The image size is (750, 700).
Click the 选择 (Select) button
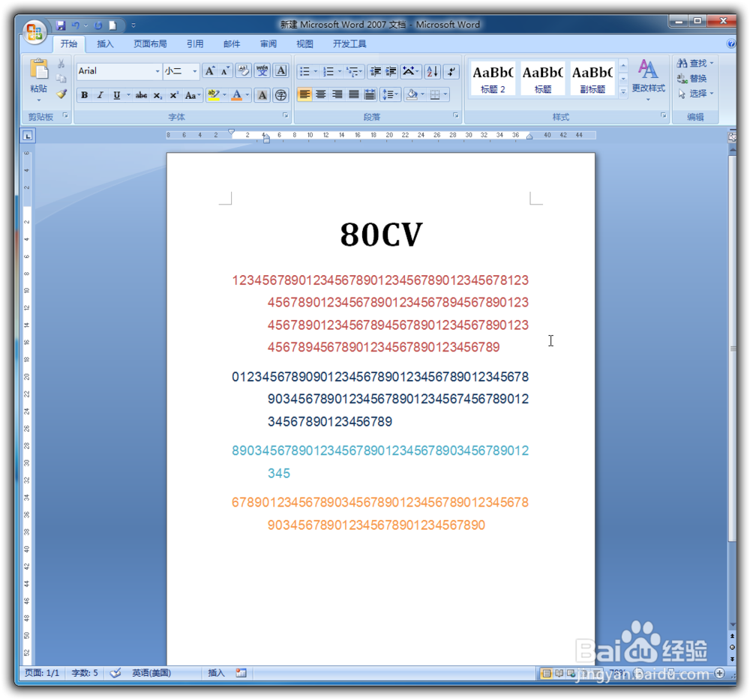(x=695, y=94)
